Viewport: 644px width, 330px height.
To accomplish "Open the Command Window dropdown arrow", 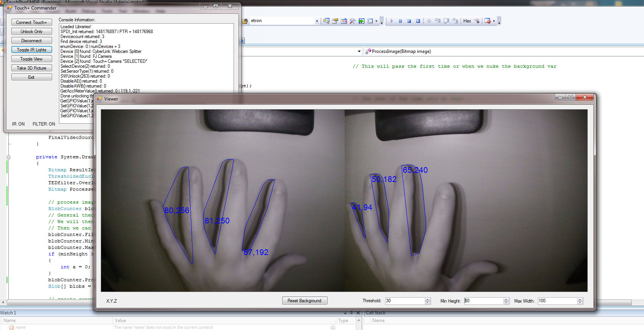I will tap(377, 21).
